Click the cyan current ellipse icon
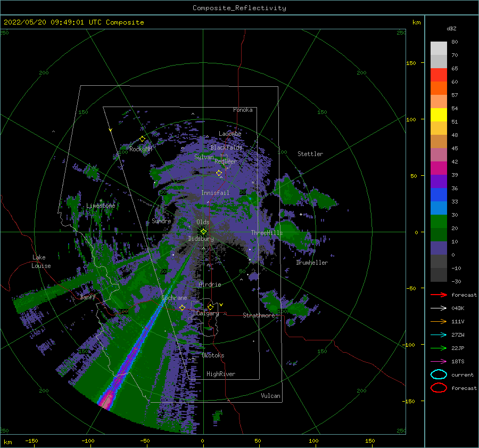 (x=439, y=374)
